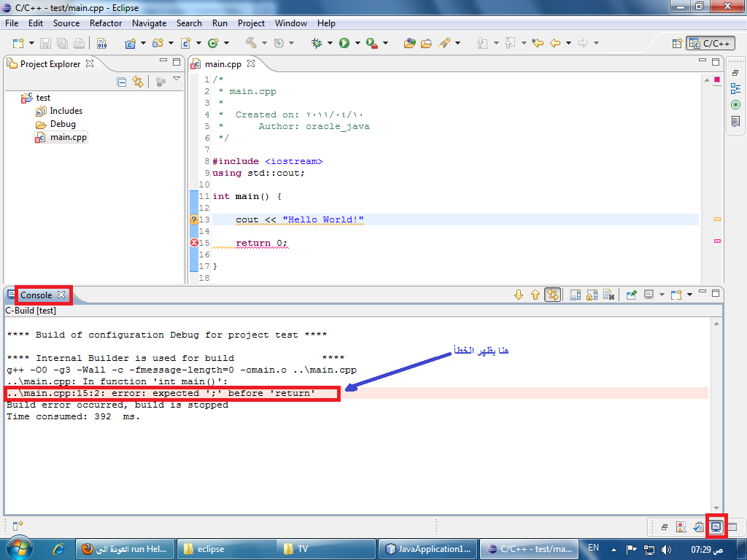Click Collapse All in Project Explorer
The height and width of the screenshot is (560, 747).
coord(122,82)
